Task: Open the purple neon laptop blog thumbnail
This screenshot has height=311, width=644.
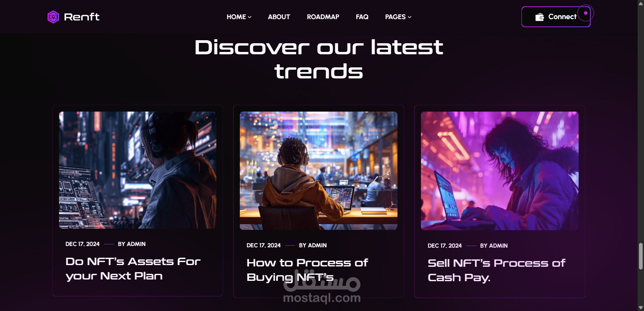Action: 500,171
